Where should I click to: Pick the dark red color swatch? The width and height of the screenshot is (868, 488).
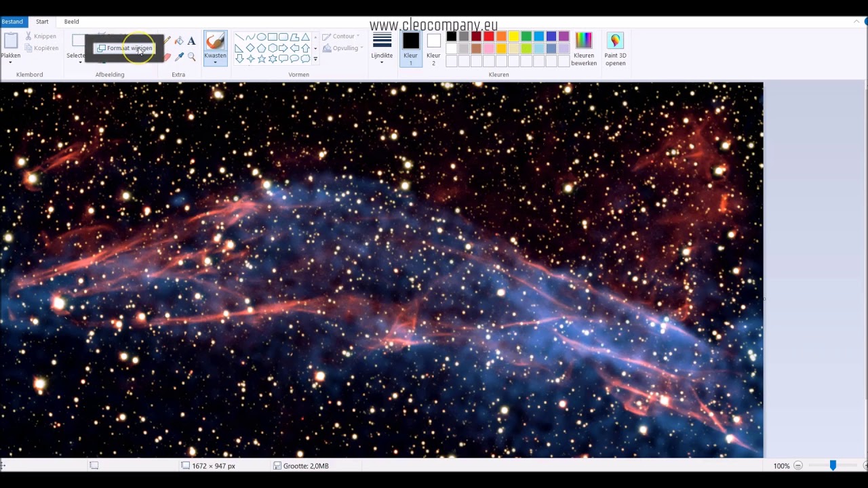point(476,37)
